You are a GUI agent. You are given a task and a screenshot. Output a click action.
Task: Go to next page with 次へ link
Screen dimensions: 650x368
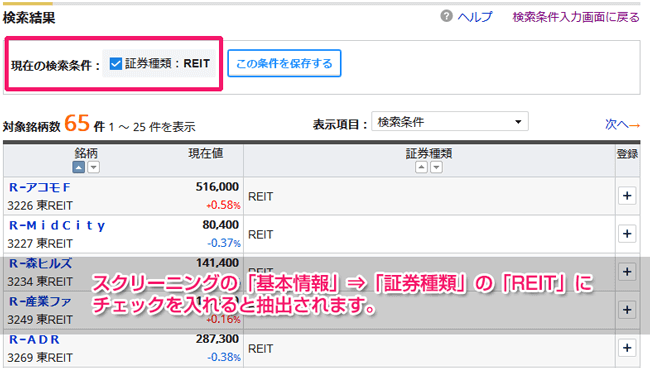[622, 124]
